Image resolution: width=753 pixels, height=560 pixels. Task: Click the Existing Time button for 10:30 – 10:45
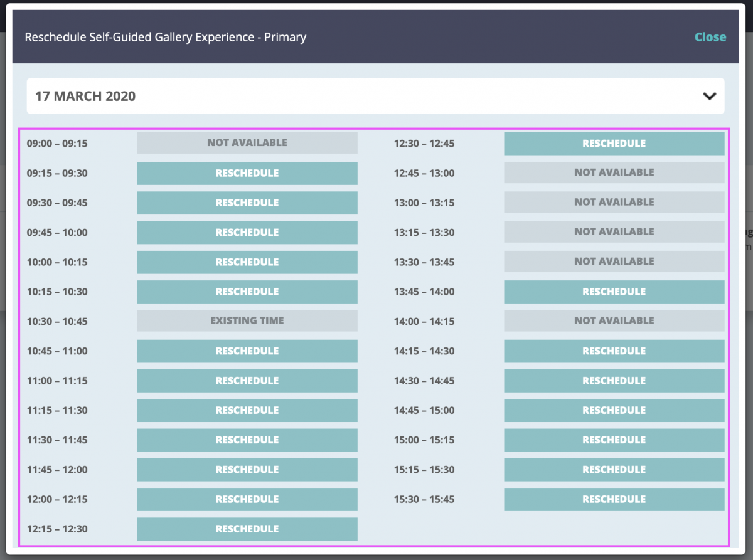pyautogui.click(x=247, y=321)
